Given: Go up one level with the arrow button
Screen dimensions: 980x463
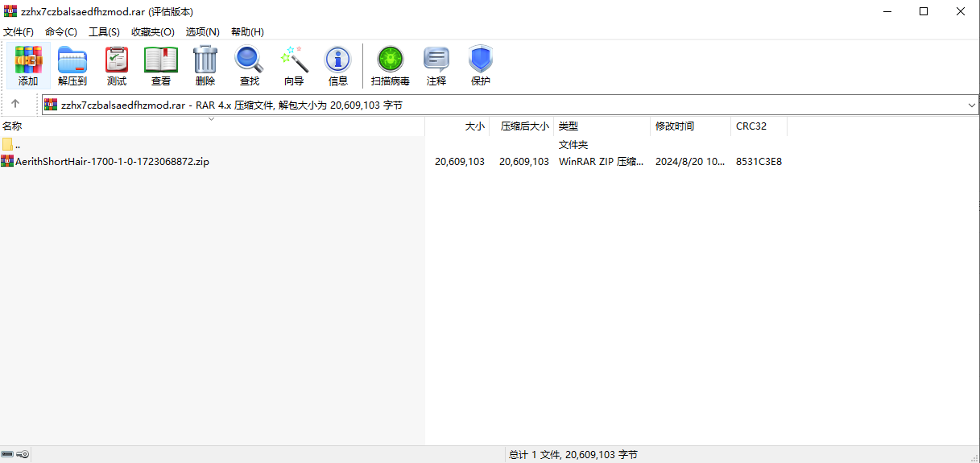Looking at the screenshot, I should 15,104.
